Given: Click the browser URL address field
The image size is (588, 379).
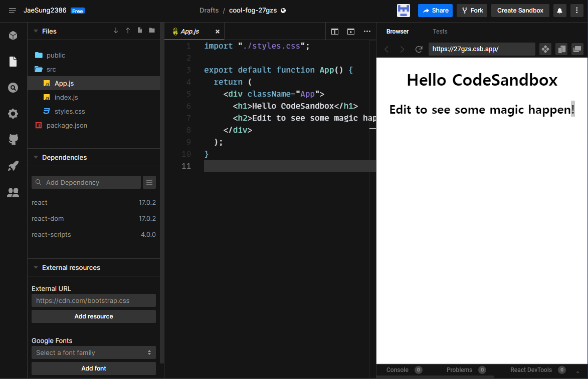Looking at the screenshot, I should (x=481, y=49).
